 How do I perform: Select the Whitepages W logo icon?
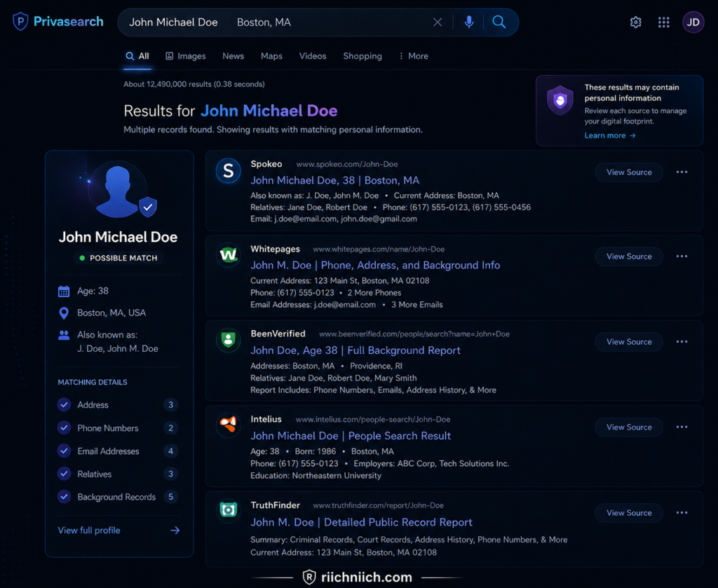tap(228, 255)
